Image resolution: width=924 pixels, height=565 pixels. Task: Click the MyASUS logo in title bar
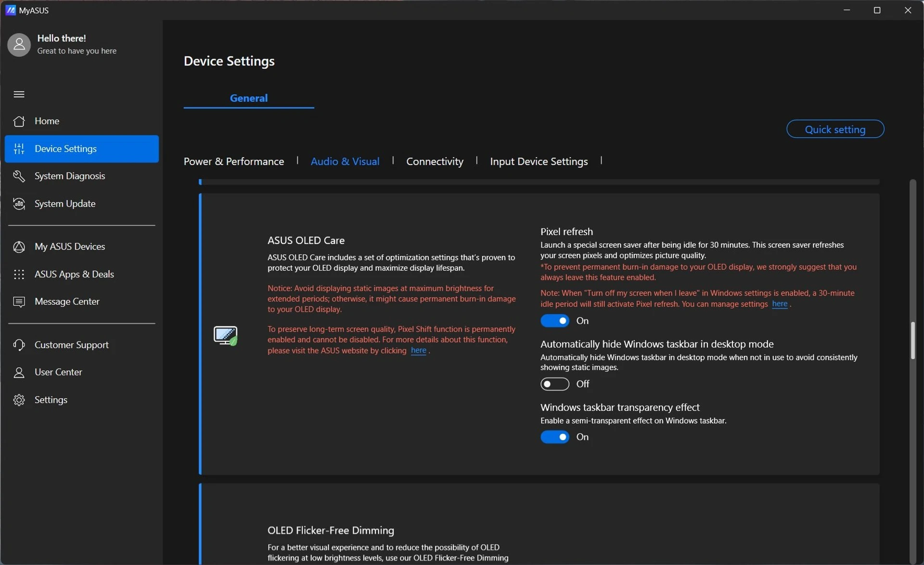(10, 10)
